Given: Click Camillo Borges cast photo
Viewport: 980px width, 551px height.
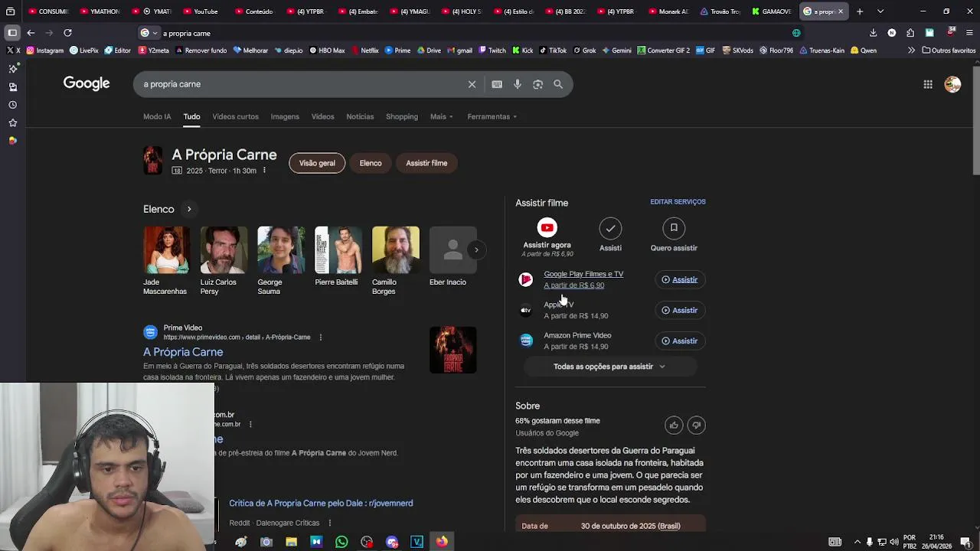Looking at the screenshot, I should (396, 249).
